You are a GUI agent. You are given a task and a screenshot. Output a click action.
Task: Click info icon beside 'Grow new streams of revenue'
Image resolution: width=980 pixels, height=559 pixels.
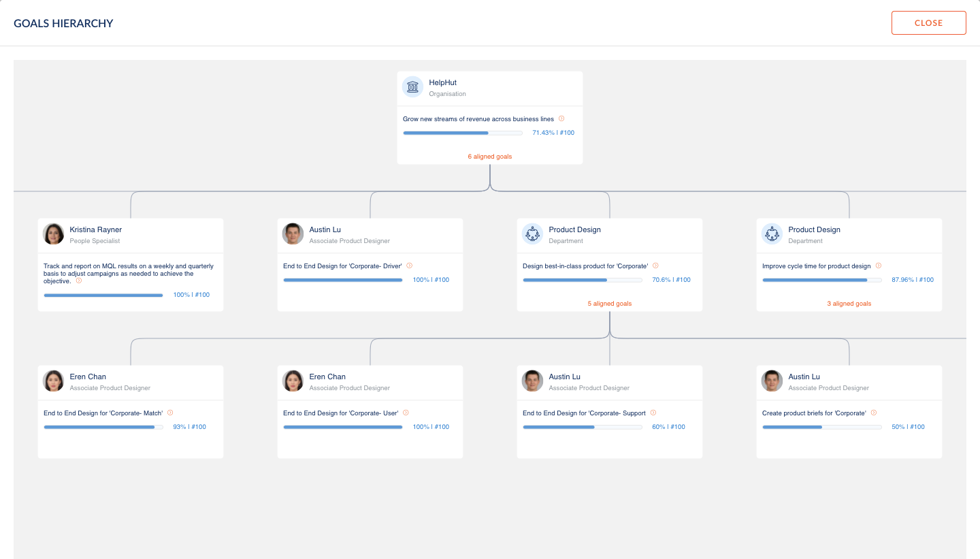(x=561, y=118)
